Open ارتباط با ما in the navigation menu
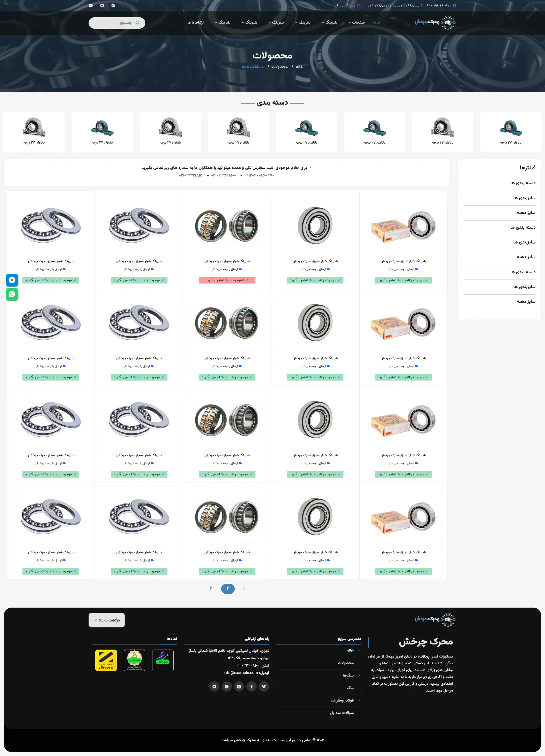The height and width of the screenshot is (756, 545). pyautogui.click(x=195, y=22)
